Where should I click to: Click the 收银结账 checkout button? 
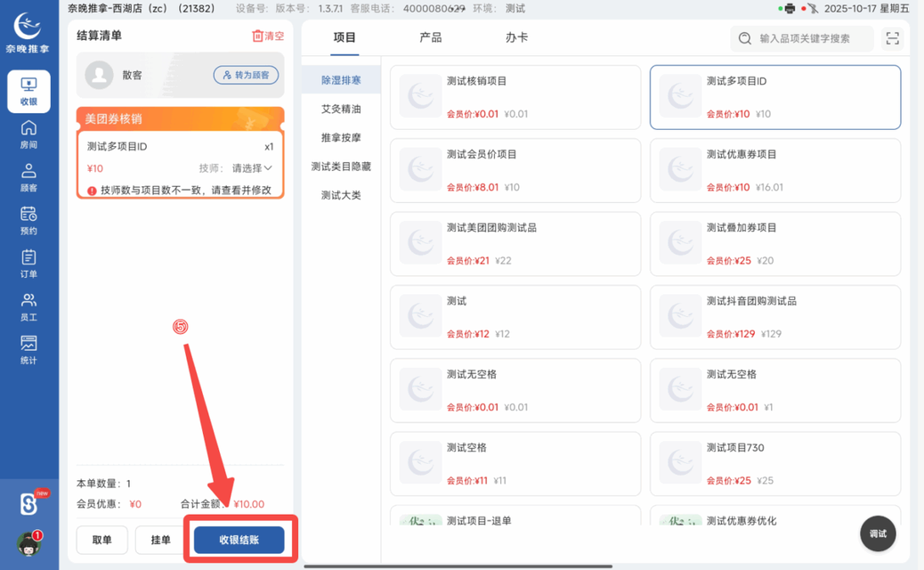239,540
